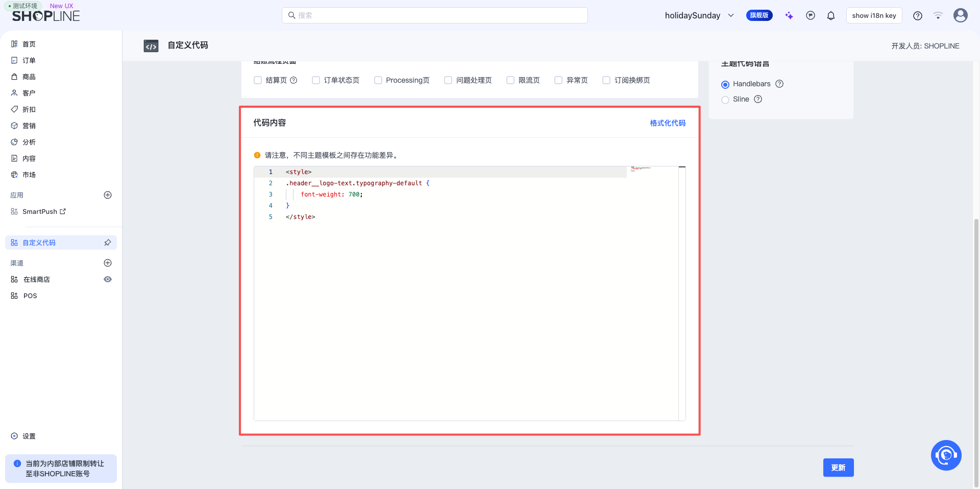980x489 pixels.
Task: Open the help question mark in header
Action: [x=918, y=15]
